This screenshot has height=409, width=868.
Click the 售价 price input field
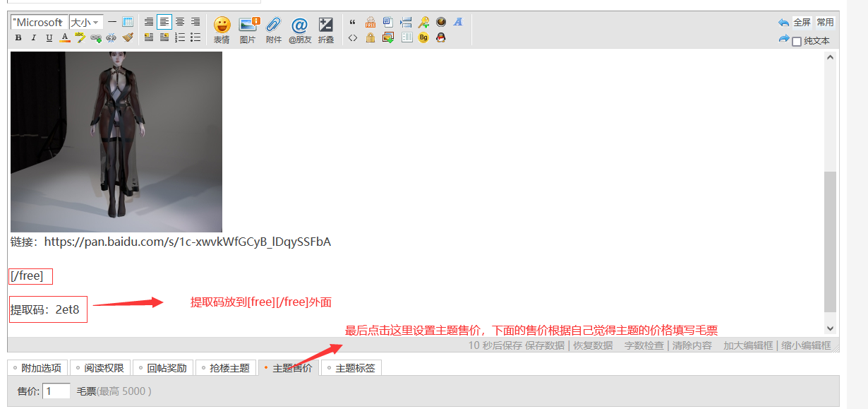(56, 391)
